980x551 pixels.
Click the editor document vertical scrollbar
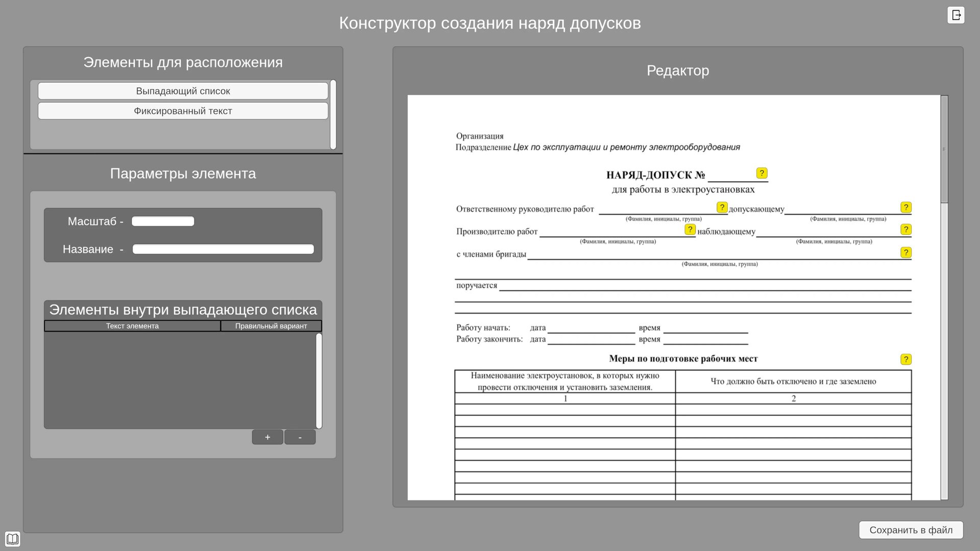[944, 149]
